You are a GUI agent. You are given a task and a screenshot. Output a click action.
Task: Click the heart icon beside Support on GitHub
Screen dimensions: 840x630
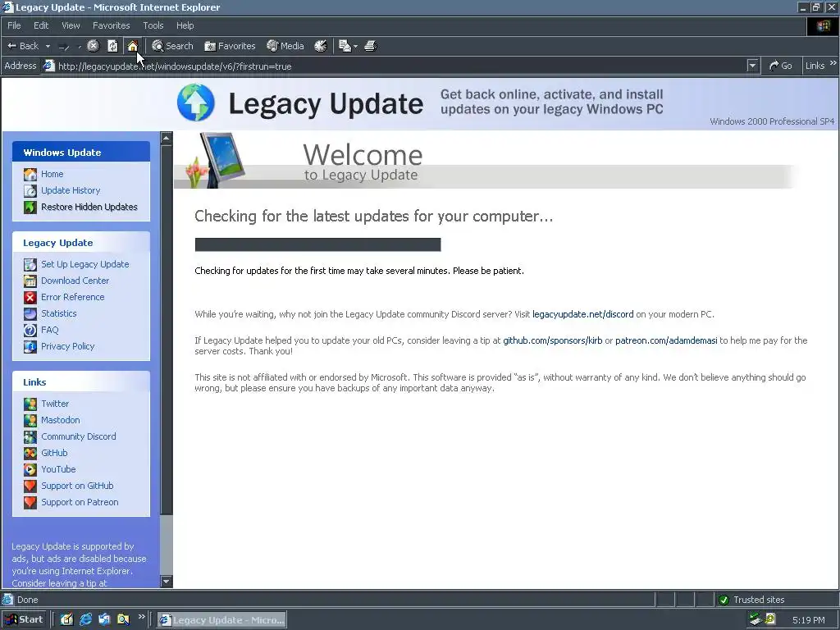30,486
